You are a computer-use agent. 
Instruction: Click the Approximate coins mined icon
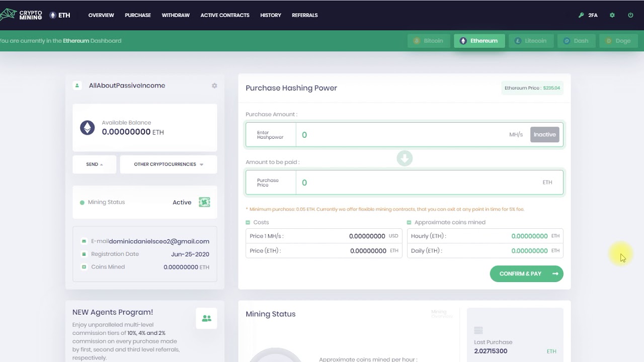click(409, 222)
